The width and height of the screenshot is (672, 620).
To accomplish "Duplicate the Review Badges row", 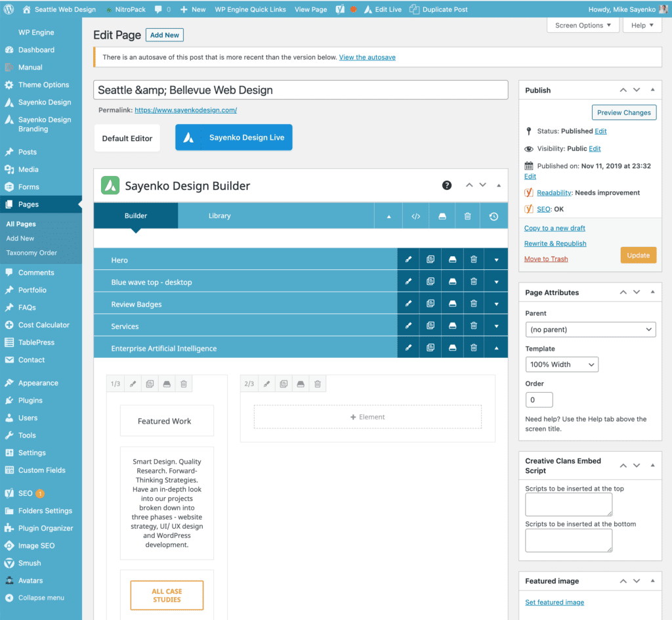I will point(430,303).
